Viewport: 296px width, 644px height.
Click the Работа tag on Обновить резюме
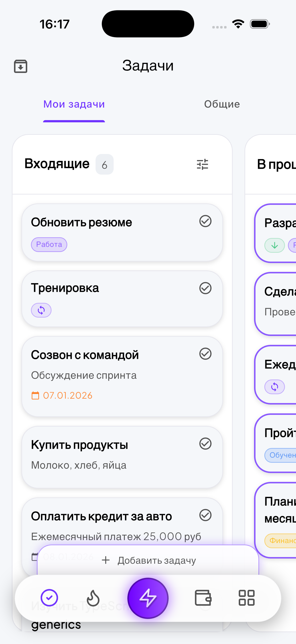(x=49, y=244)
